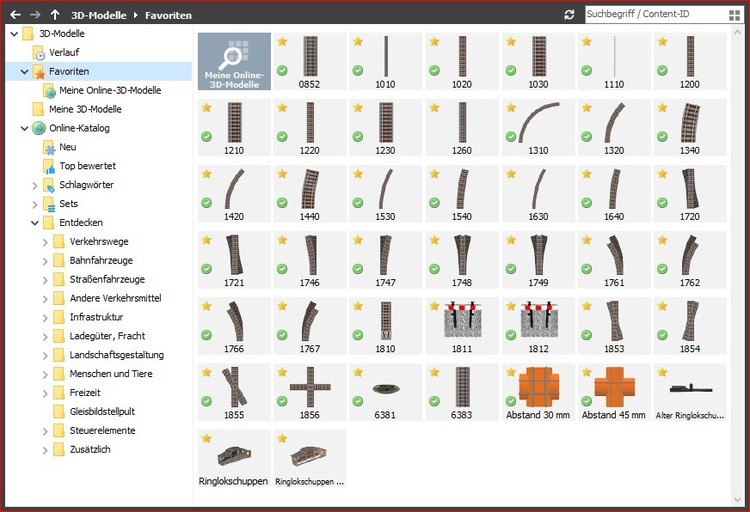Screen dimensions: 750x512
Task: Open Verlauf in the sidebar tree
Action: click(65, 53)
